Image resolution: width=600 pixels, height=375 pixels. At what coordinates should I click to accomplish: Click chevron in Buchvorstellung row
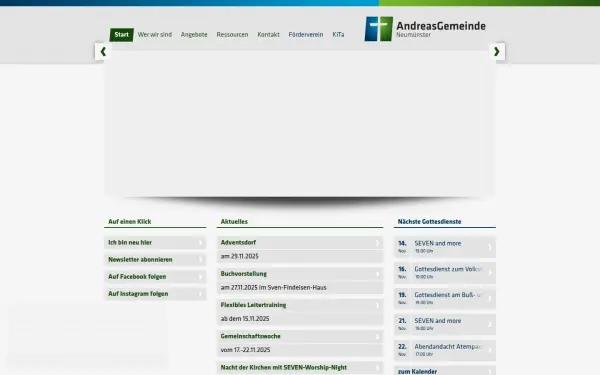click(x=377, y=274)
